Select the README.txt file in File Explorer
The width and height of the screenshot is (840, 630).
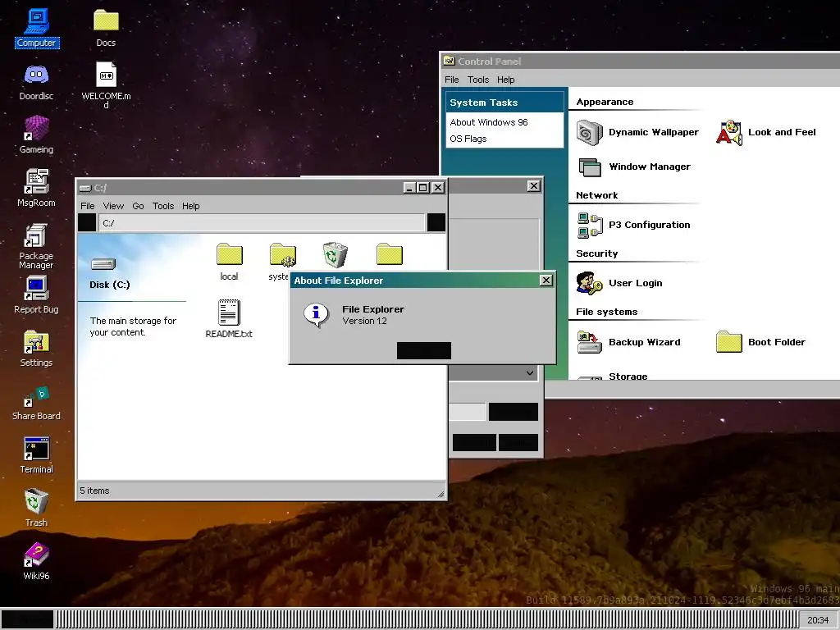[x=229, y=319]
